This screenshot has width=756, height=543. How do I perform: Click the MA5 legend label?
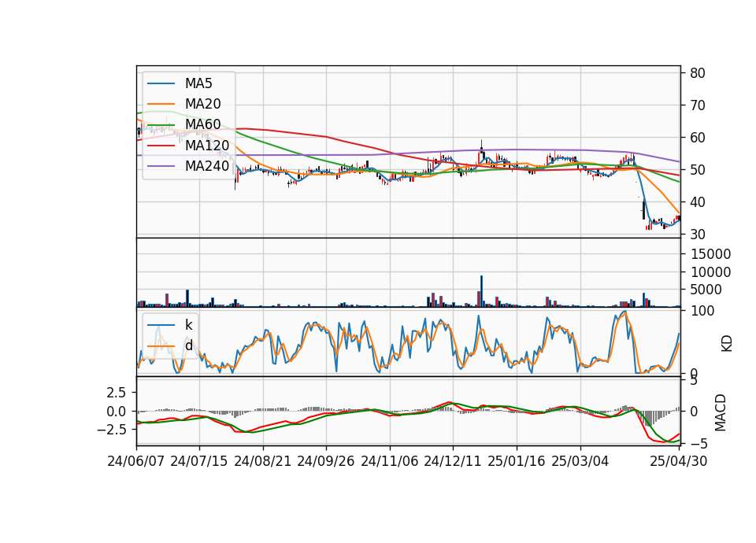(x=198, y=83)
